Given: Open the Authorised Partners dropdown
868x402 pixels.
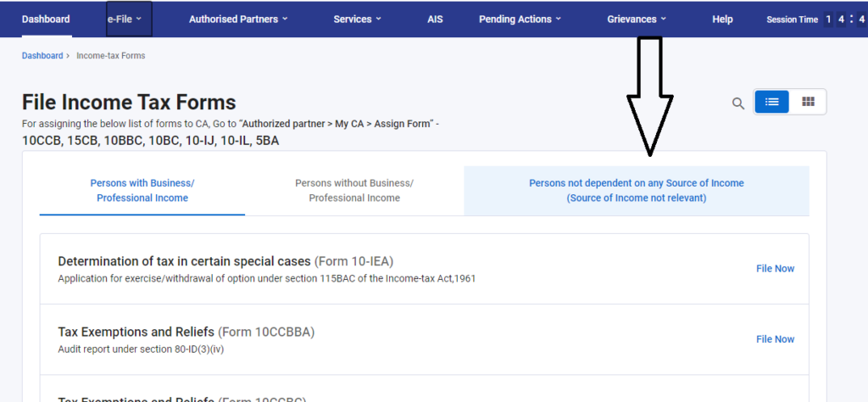Looking at the screenshot, I should tap(238, 19).
